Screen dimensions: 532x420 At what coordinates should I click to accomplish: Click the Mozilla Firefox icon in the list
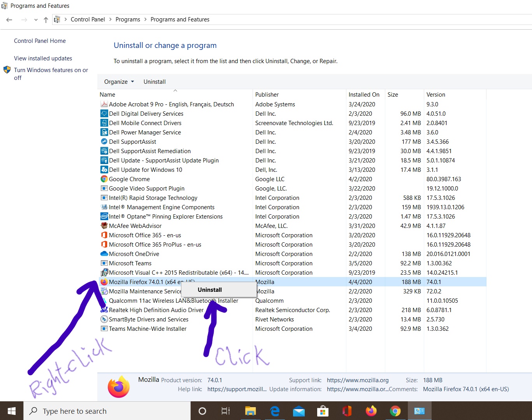tap(104, 282)
